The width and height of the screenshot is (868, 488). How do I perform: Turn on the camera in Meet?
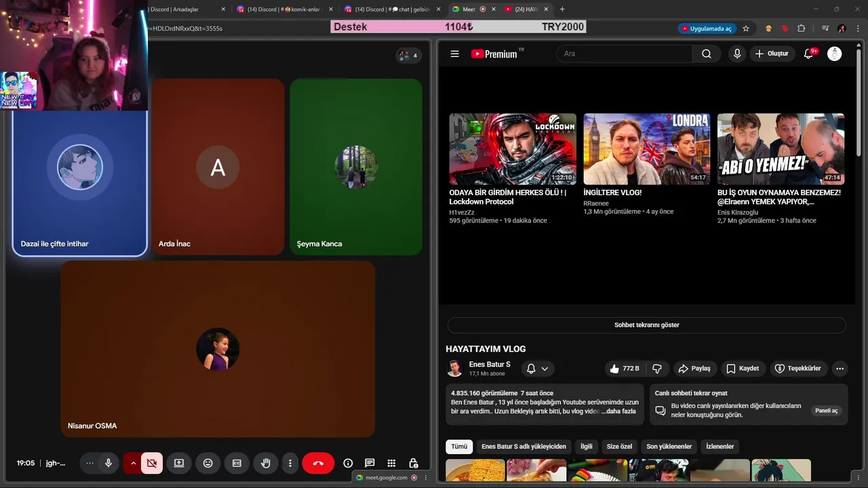152,463
